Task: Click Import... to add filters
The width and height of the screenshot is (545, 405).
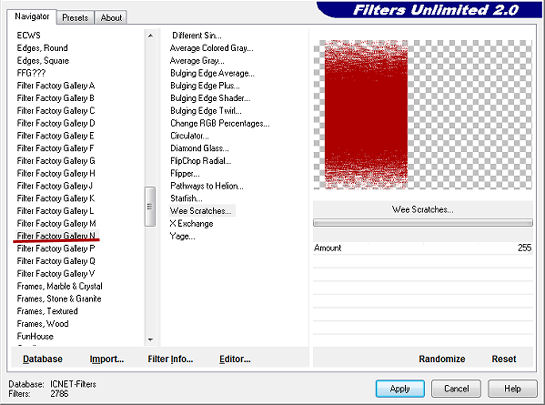Action: tap(107, 359)
